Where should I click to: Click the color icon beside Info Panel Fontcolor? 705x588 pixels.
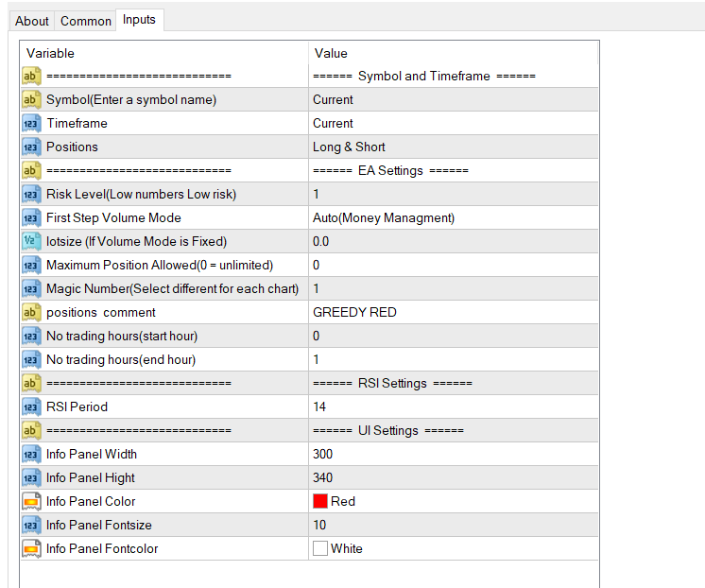click(31, 548)
